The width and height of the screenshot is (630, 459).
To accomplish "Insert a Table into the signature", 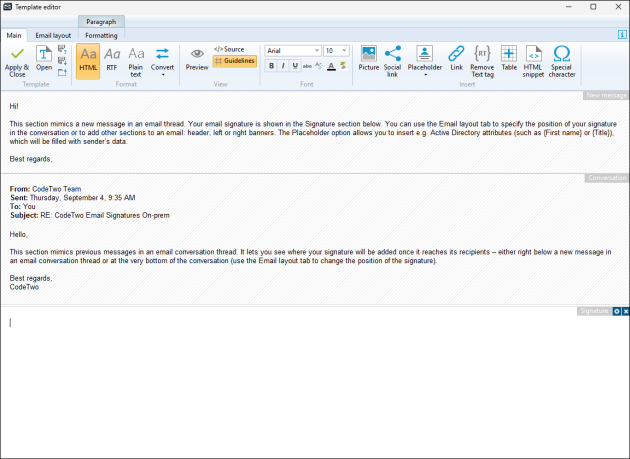I will (x=509, y=58).
